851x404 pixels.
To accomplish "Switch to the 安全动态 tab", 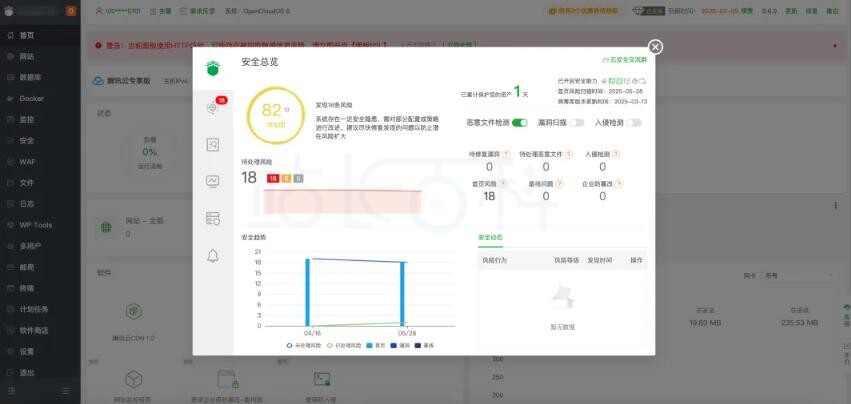I will click(x=490, y=237).
